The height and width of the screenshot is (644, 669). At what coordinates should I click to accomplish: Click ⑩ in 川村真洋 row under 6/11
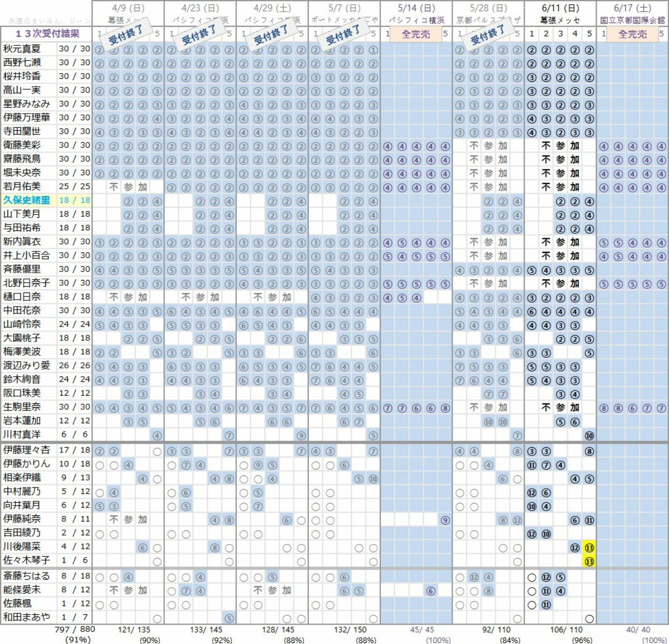589,436
